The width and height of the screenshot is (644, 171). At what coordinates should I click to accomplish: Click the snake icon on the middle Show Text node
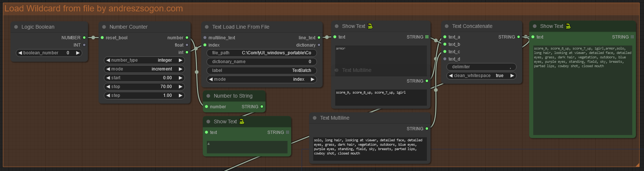coord(370,26)
